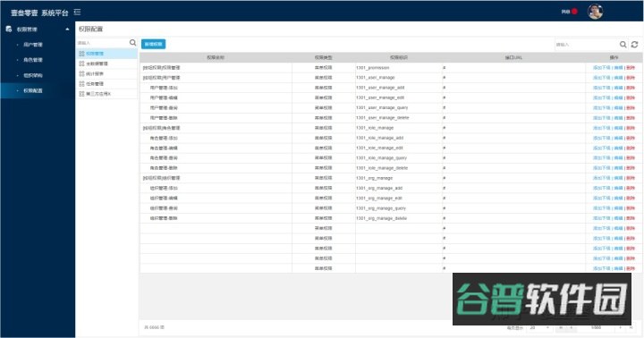Click 编辑 for 1301_user_manage_edit row
This screenshot has height=338, width=644.
point(619,97)
